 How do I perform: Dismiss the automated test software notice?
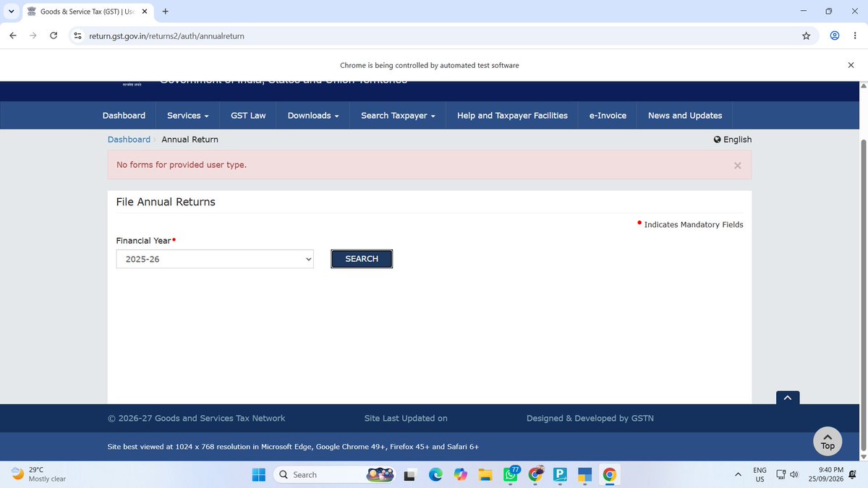(x=851, y=65)
